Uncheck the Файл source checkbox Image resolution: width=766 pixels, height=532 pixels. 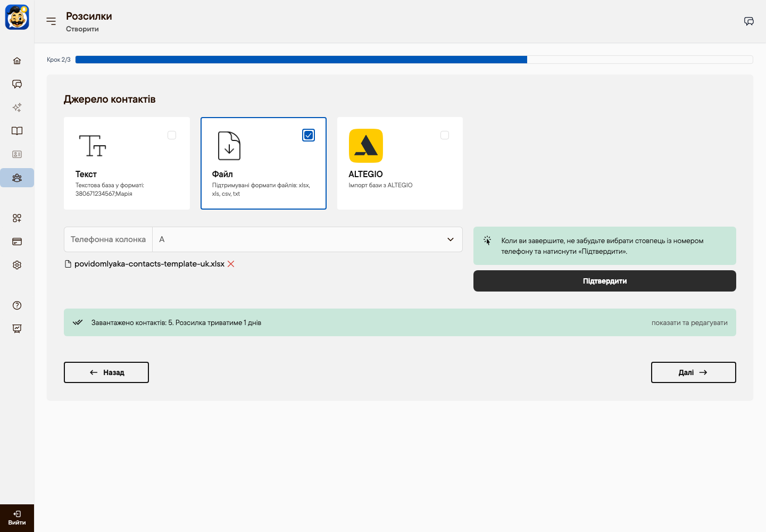pos(309,135)
